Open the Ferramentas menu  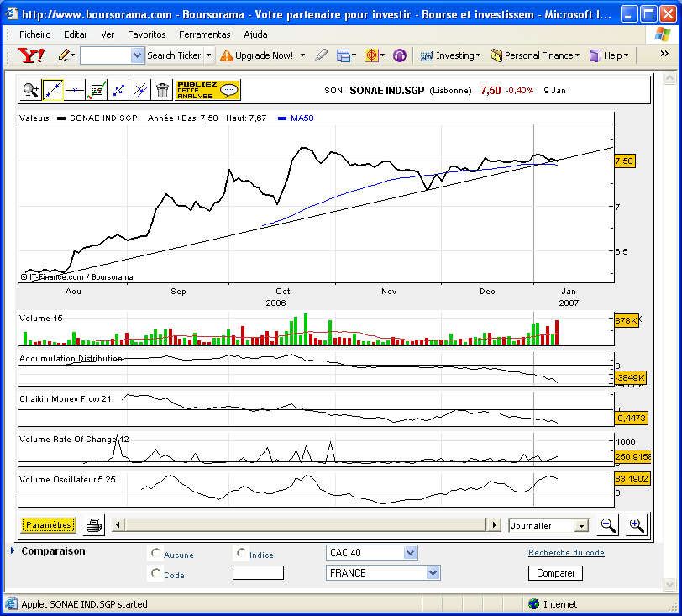coord(204,34)
